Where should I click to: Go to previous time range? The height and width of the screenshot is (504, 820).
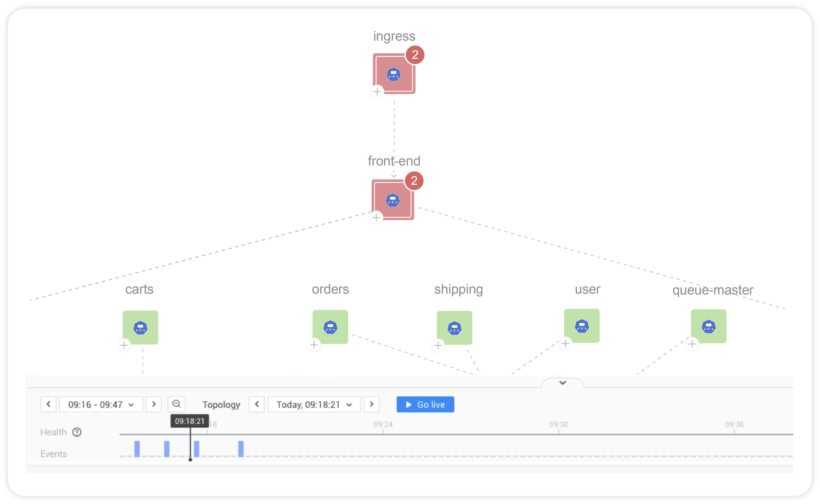pyautogui.click(x=49, y=404)
